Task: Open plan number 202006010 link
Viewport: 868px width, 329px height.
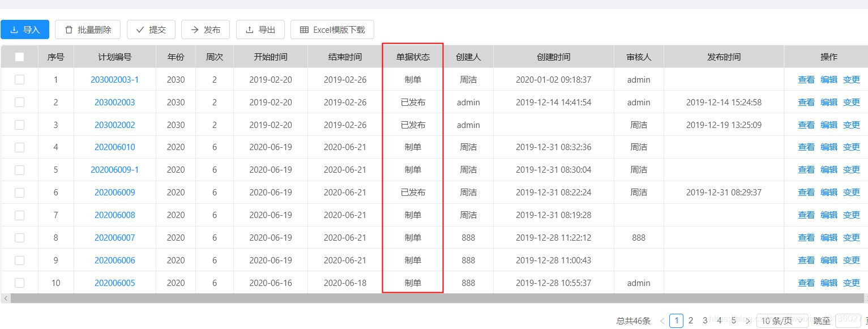Action: point(115,147)
